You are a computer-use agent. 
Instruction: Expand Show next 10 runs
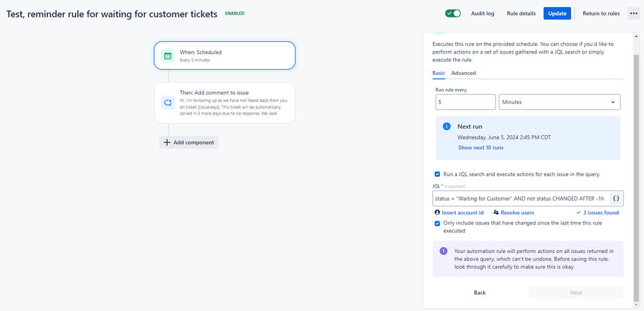click(x=481, y=148)
